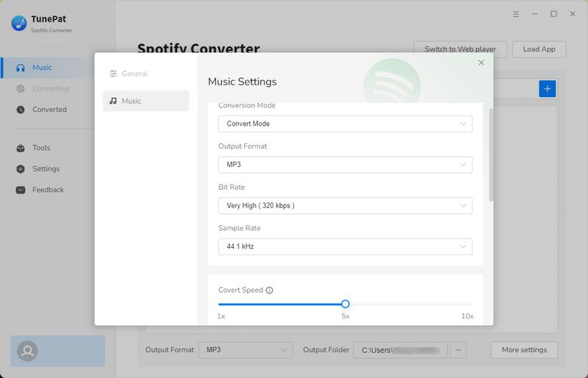This screenshot has width=588, height=378.
Task: Open the Converting section in sidebar
Action: (48, 88)
